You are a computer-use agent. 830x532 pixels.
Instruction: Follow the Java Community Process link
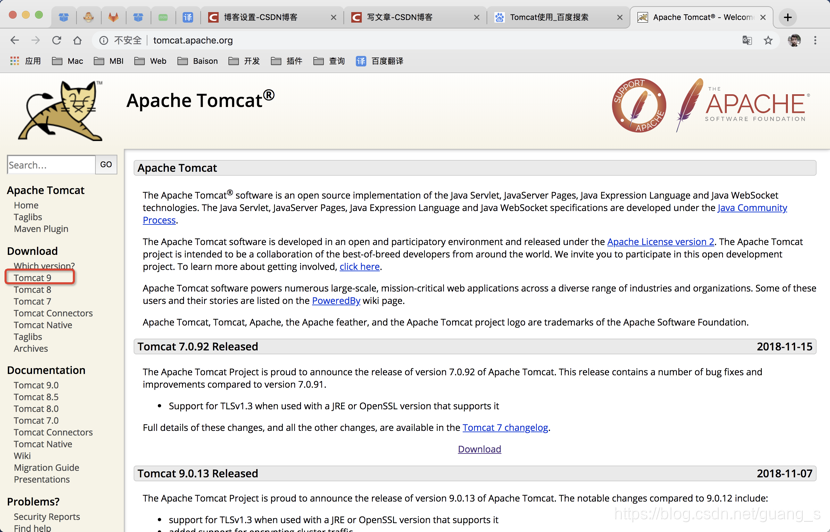(752, 208)
